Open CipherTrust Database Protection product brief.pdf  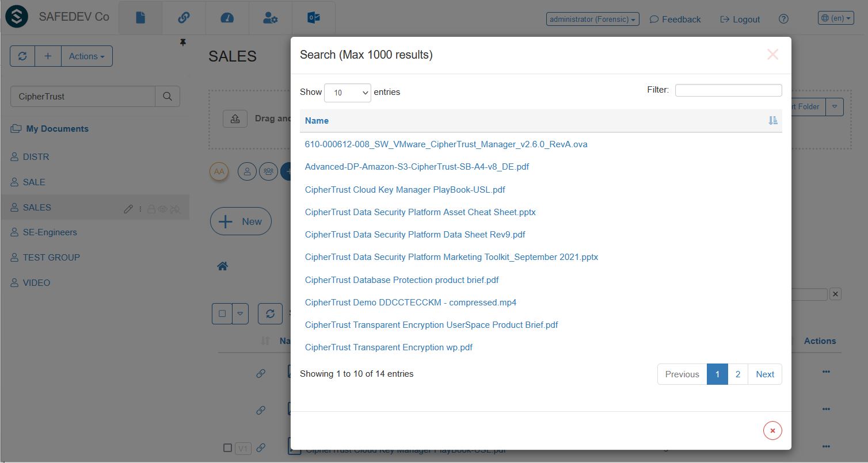402,280
